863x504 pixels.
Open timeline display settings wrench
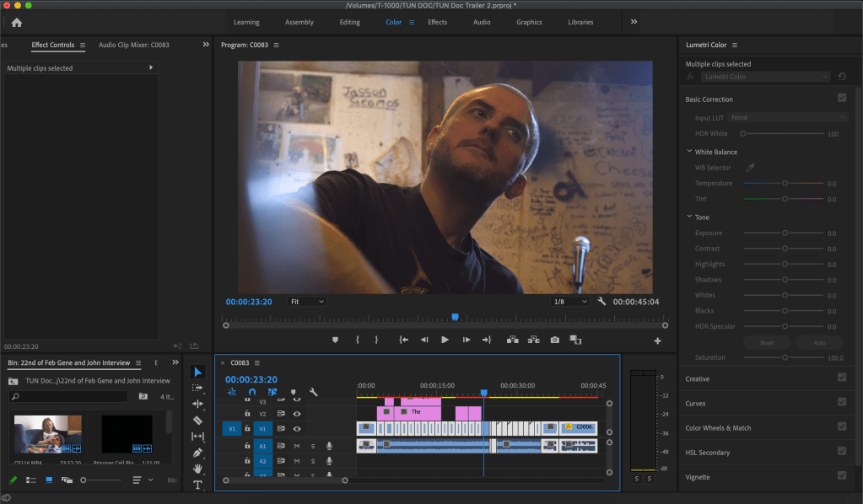(x=313, y=392)
